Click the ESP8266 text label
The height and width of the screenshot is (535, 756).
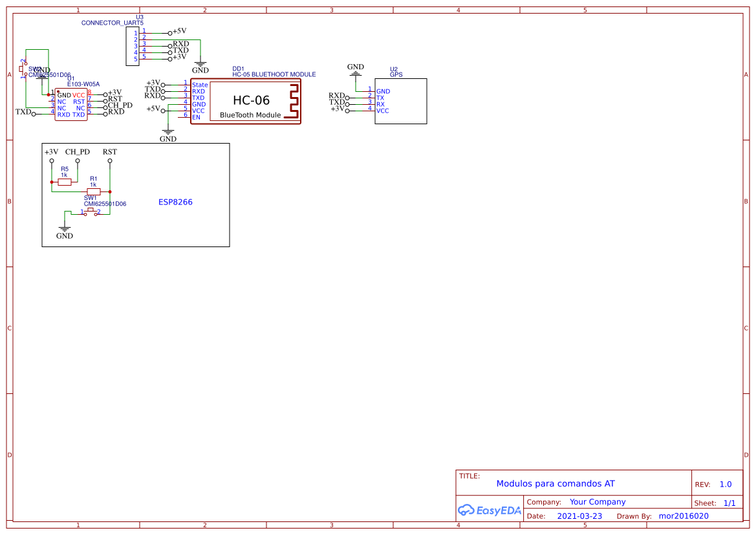177,201
